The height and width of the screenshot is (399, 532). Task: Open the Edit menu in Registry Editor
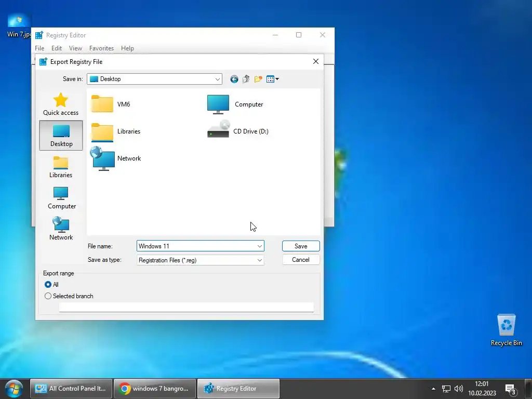click(x=56, y=48)
